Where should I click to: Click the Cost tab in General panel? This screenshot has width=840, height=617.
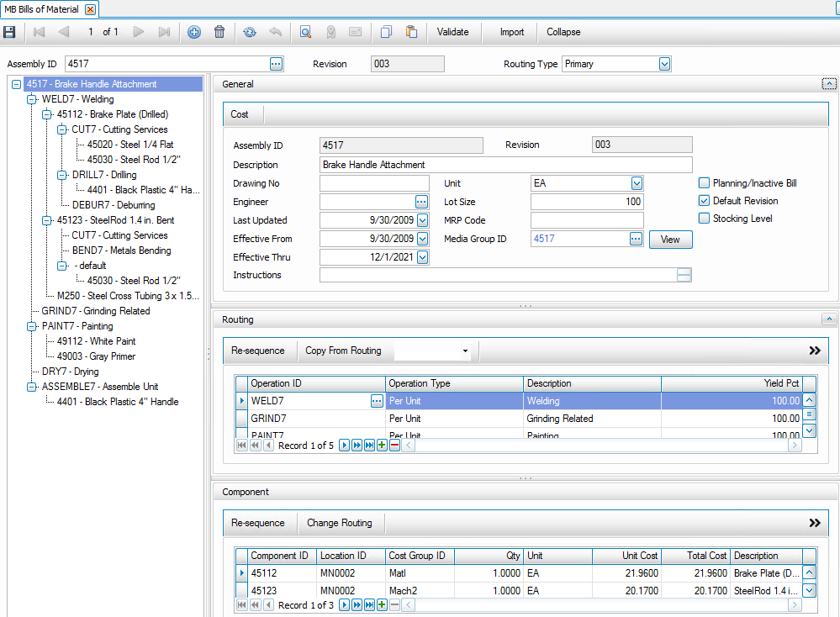[240, 114]
